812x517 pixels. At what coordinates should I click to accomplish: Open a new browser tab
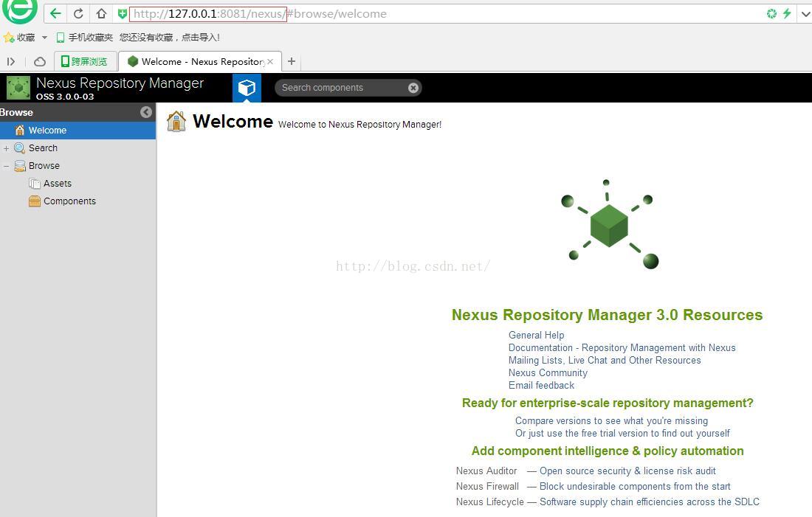pyautogui.click(x=292, y=62)
